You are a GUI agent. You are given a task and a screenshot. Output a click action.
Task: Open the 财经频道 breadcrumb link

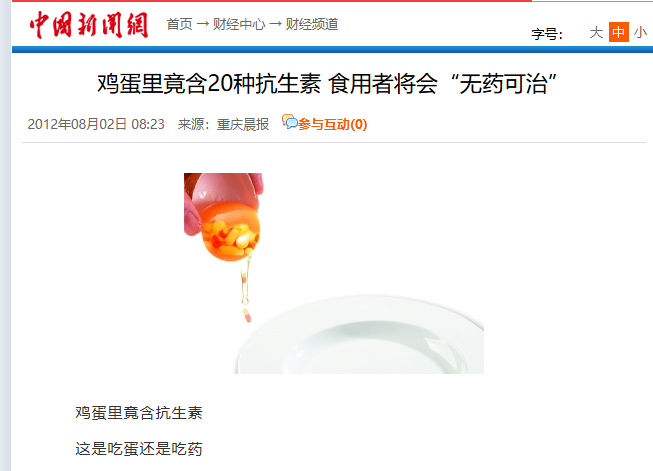pyautogui.click(x=312, y=25)
